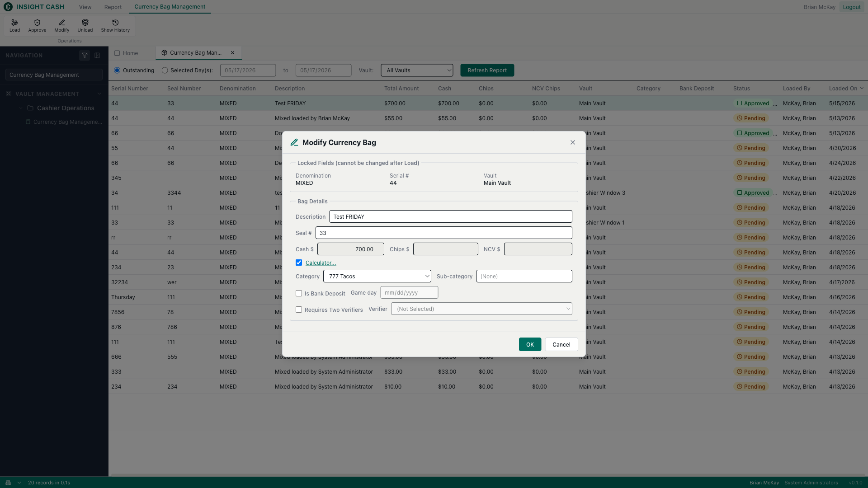Click the Chips $ field
868x488 pixels.
(446, 249)
